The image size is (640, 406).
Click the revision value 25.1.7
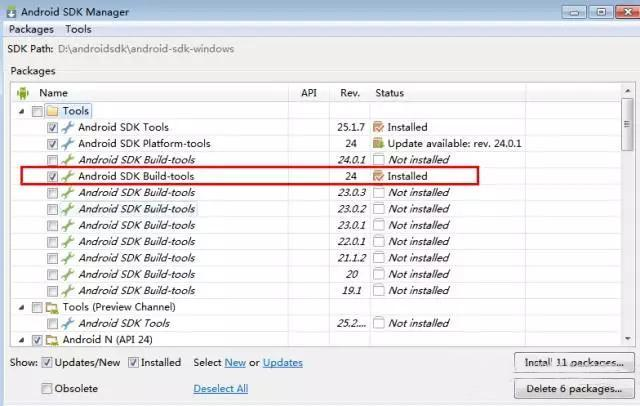(351, 127)
